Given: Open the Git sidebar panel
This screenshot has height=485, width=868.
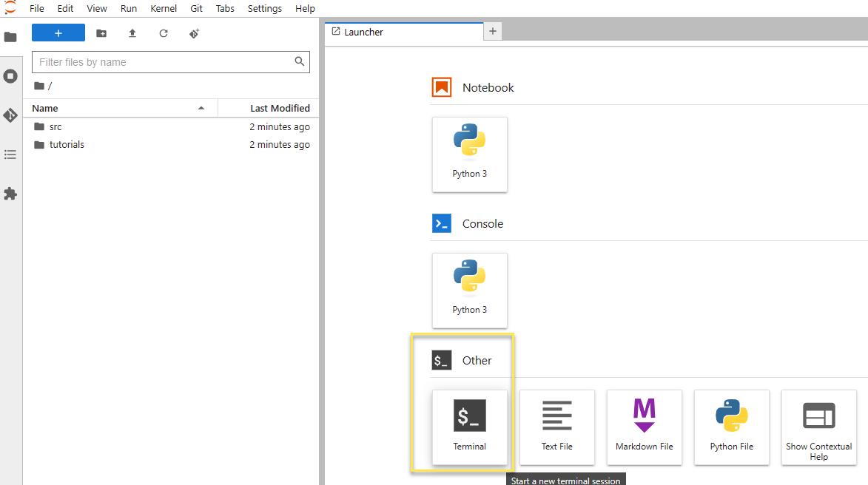Looking at the screenshot, I should pos(10,115).
